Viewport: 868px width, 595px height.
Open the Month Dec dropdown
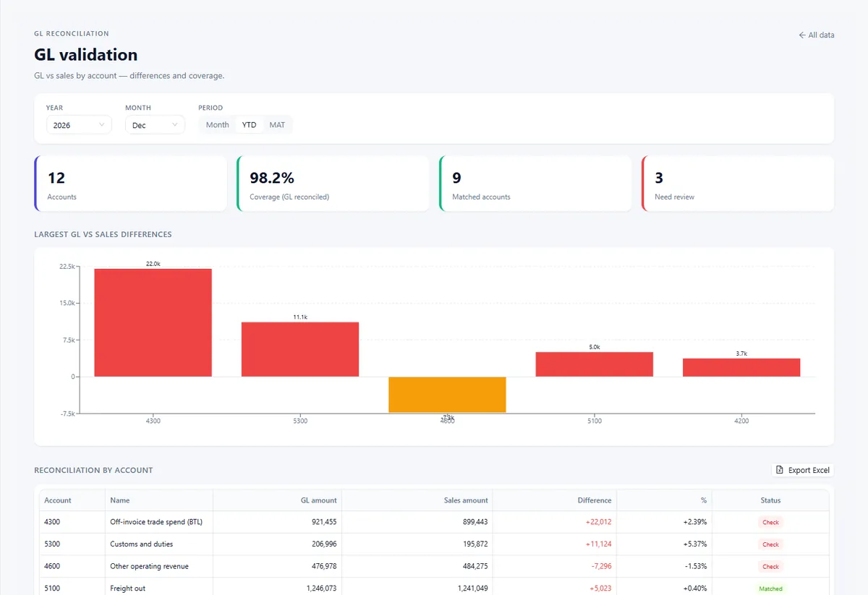coord(155,125)
